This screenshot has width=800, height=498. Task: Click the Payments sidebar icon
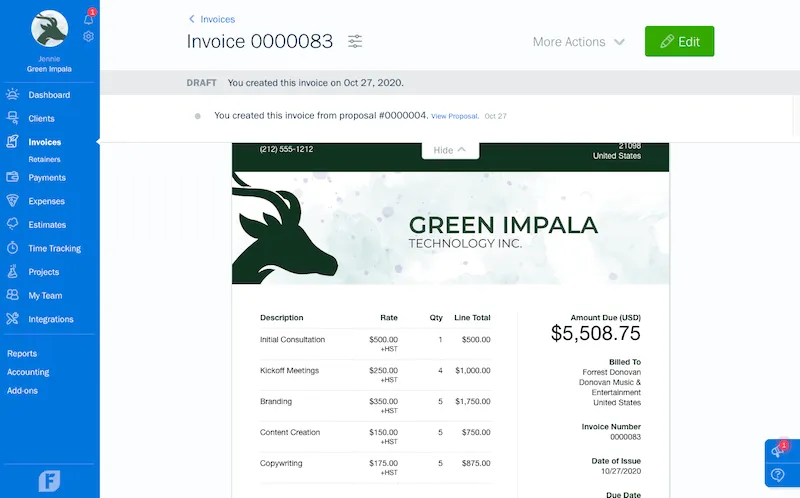pos(12,178)
